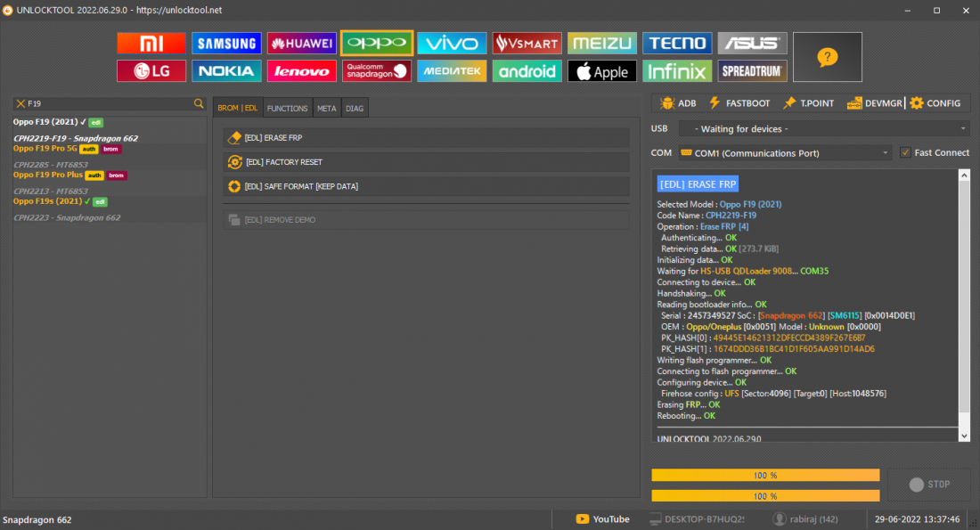Click the F19 model search field
Image resolution: width=980 pixels, height=530 pixels.
point(110,103)
